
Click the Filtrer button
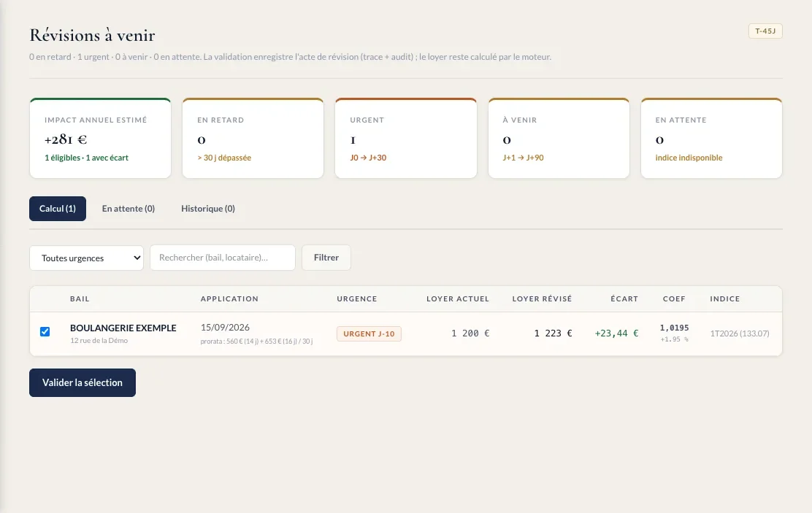click(x=326, y=258)
